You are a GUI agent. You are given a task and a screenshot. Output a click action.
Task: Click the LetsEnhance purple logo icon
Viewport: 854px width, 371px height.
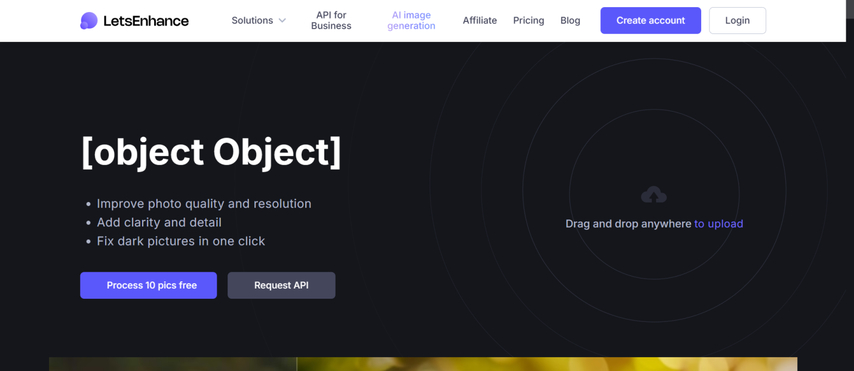[x=88, y=21]
